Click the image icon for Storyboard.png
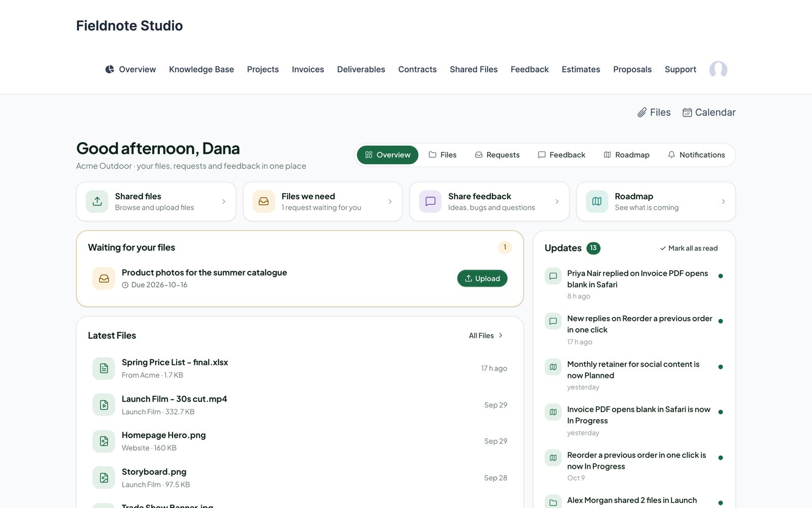Viewport: 812px width, 508px height. tap(104, 478)
